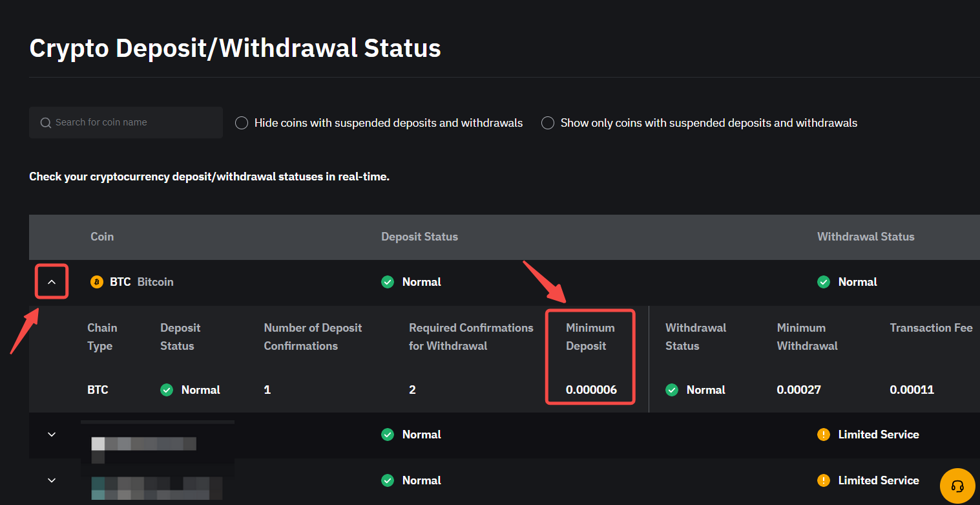Click the Coin column header
The height and width of the screenshot is (505, 980).
click(x=102, y=237)
